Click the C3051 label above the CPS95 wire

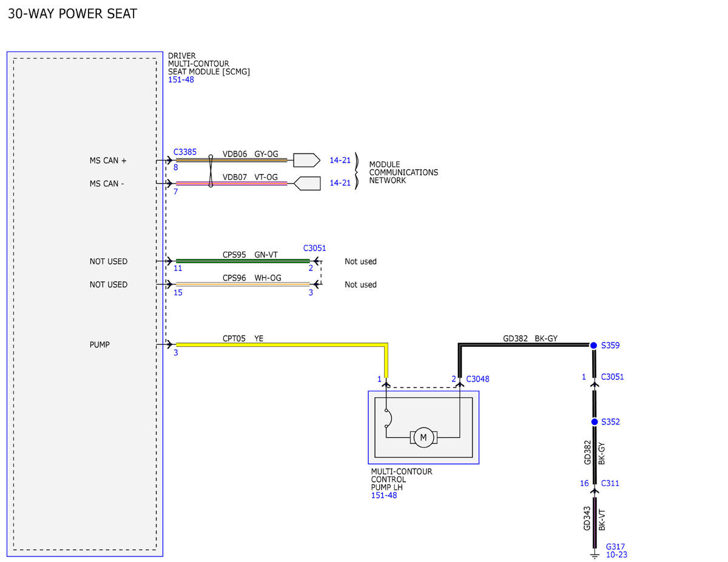[x=314, y=248]
